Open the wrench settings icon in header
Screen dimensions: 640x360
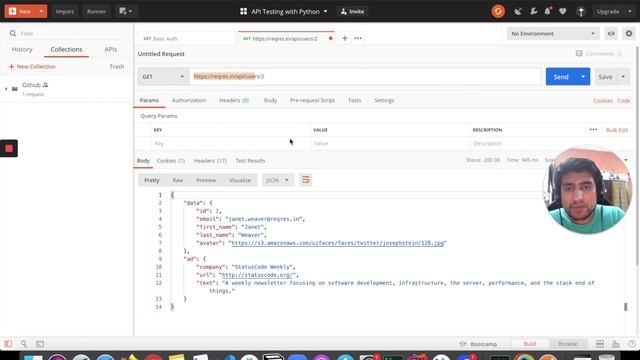point(533,11)
